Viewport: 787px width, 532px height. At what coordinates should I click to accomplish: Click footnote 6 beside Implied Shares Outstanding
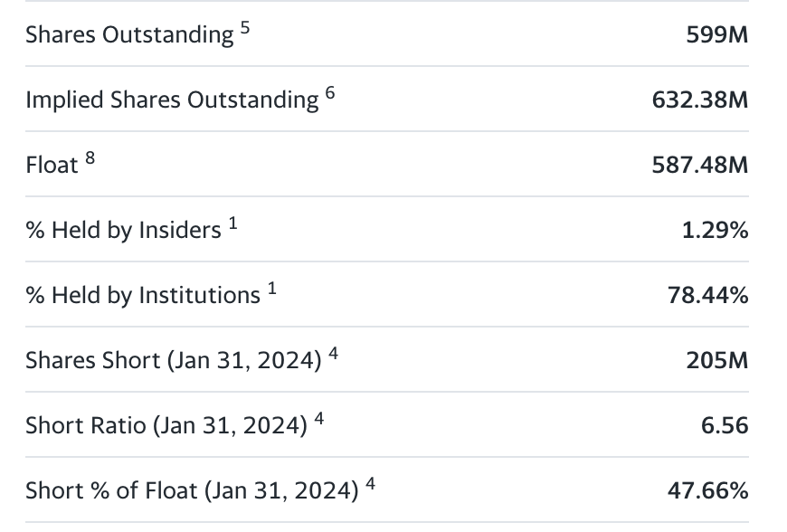click(x=330, y=92)
